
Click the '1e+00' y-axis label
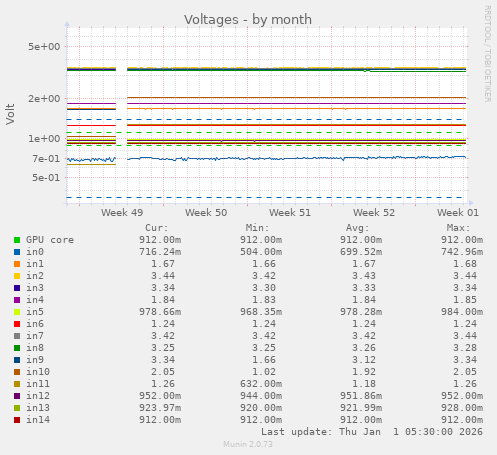[44, 139]
